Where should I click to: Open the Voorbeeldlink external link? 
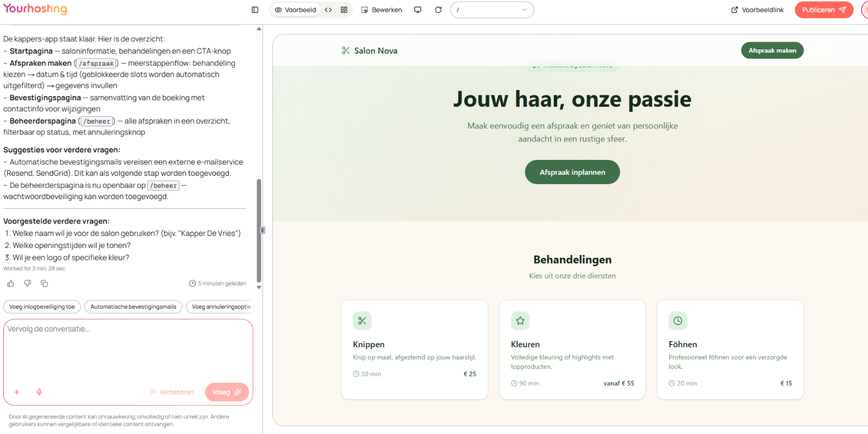click(x=757, y=10)
